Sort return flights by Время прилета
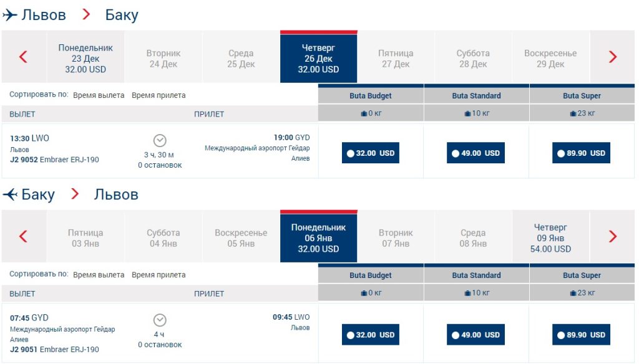 (159, 275)
